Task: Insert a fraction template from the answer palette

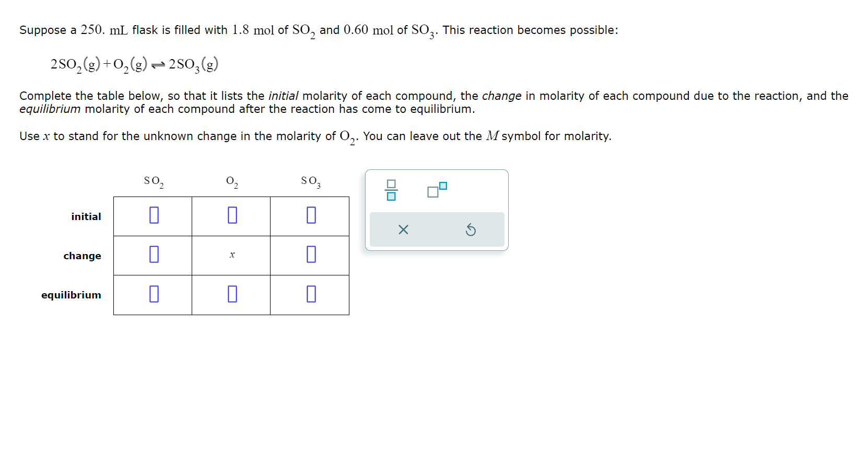Action: [391, 191]
